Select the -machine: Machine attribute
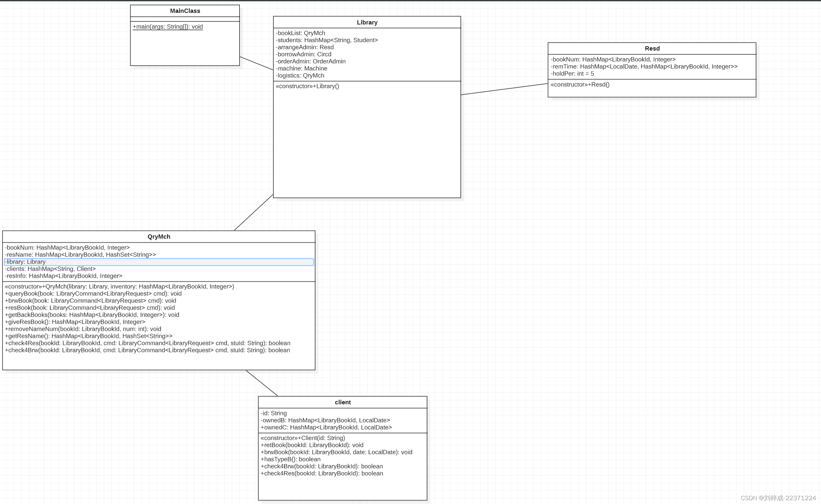 (x=301, y=68)
